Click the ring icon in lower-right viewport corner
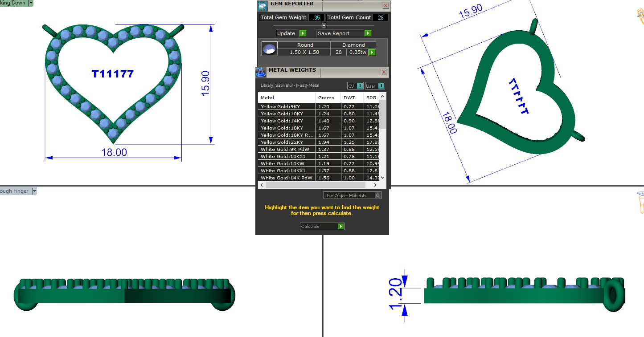This screenshot has height=337, width=644. [640, 203]
